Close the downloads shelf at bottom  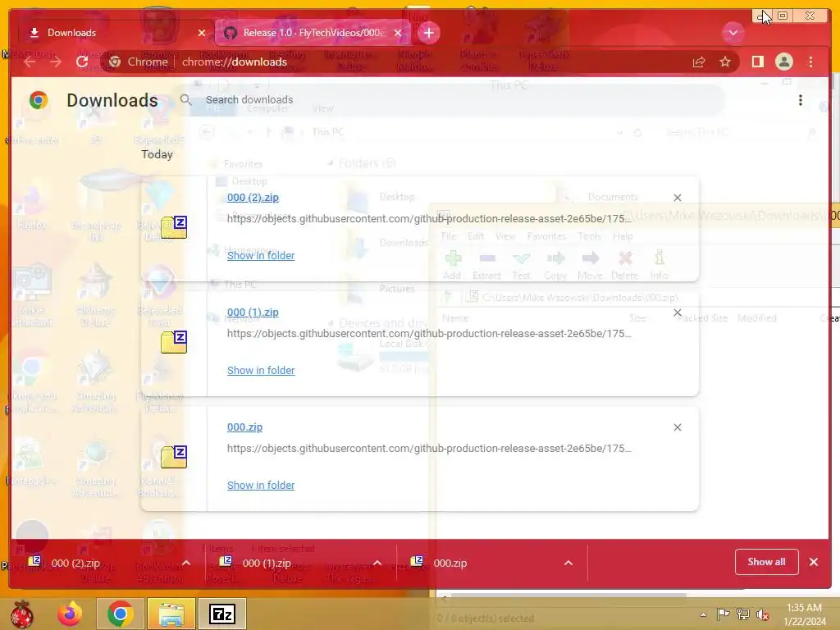(x=813, y=562)
